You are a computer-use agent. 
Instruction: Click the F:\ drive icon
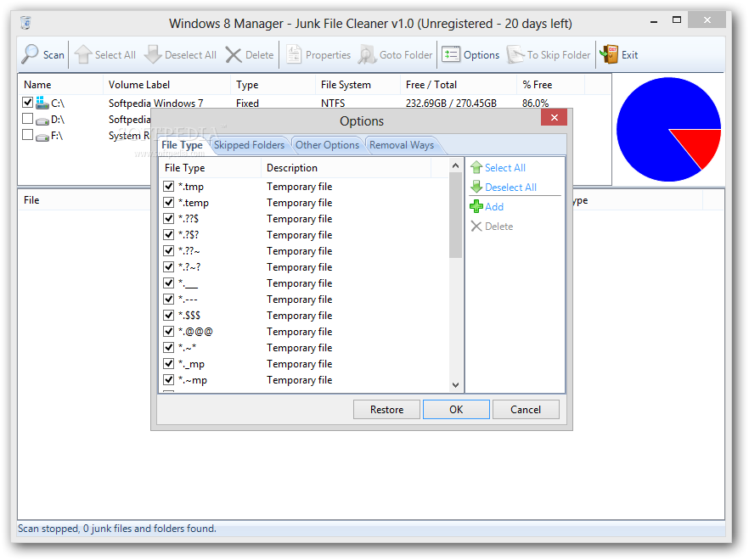pyautogui.click(x=42, y=136)
